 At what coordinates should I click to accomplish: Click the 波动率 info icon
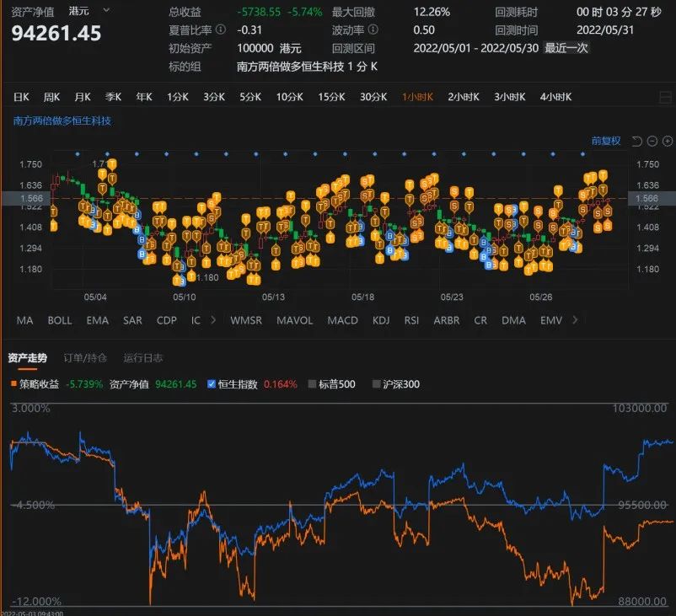(373, 28)
